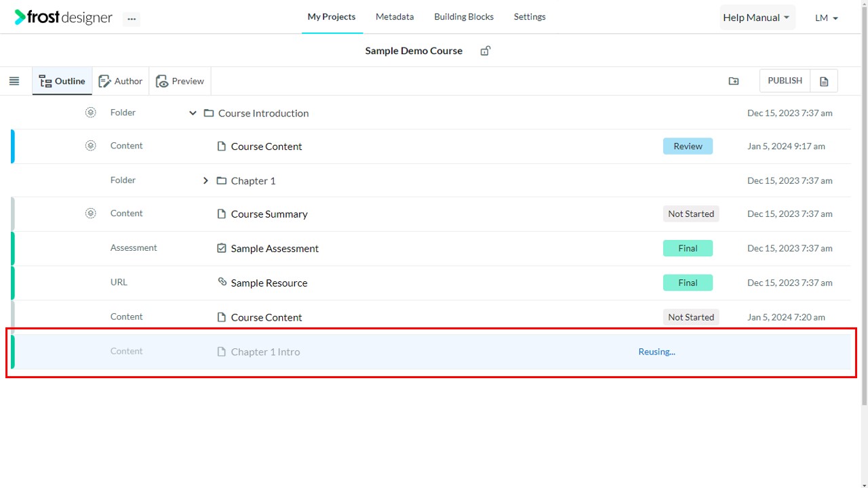Viewport: 868px width, 488px height.
Task: Click the Assessment type label
Action: (134, 248)
